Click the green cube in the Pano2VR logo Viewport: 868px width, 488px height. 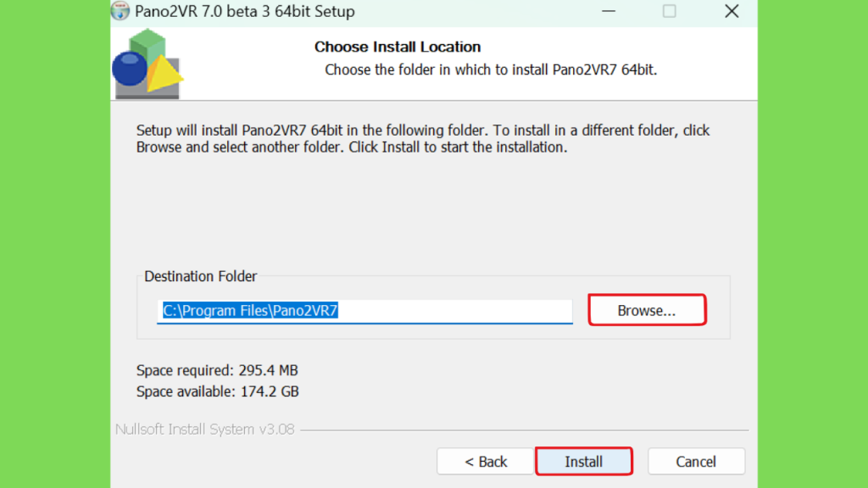tap(147, 47)
